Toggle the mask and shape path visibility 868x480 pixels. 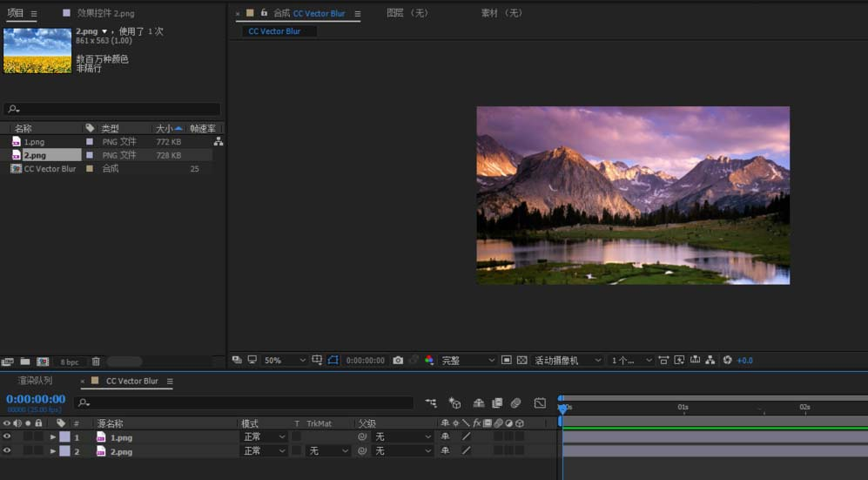(333, 360)
